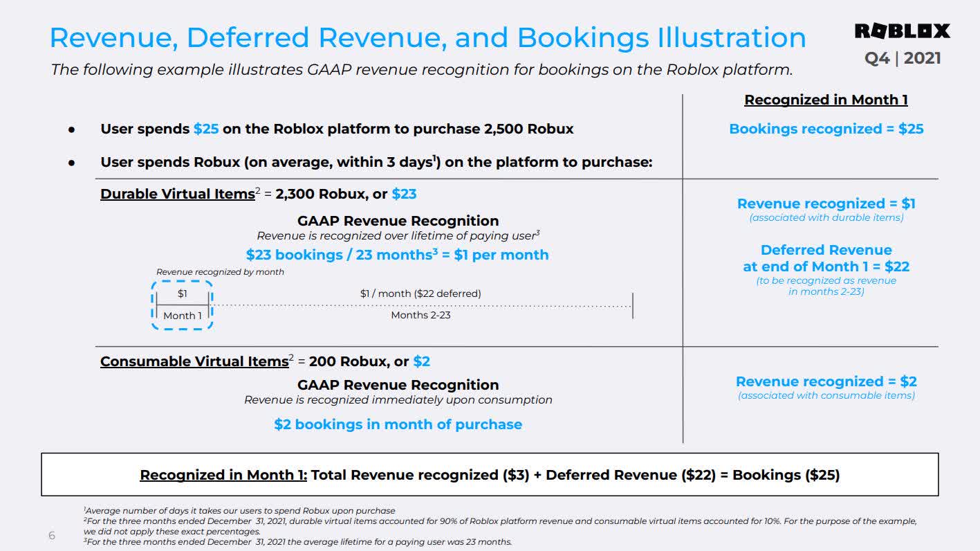Click footnote 3 about average lifetime 23 months
980x551 pixels.
298,542
